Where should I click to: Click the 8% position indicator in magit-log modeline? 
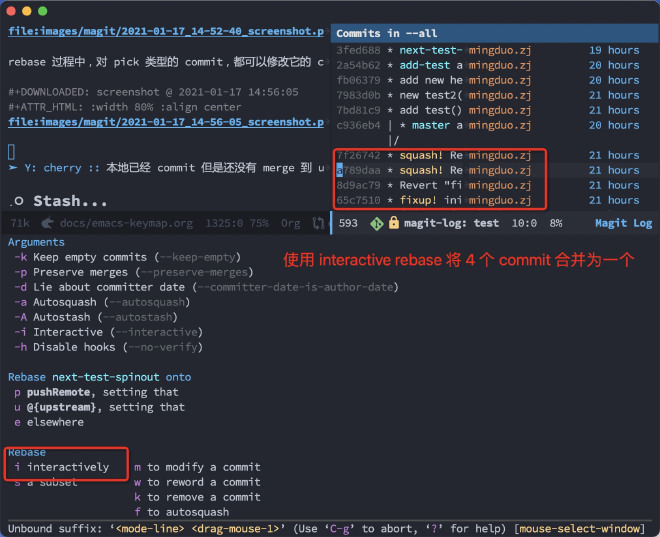tap(557, 223)
